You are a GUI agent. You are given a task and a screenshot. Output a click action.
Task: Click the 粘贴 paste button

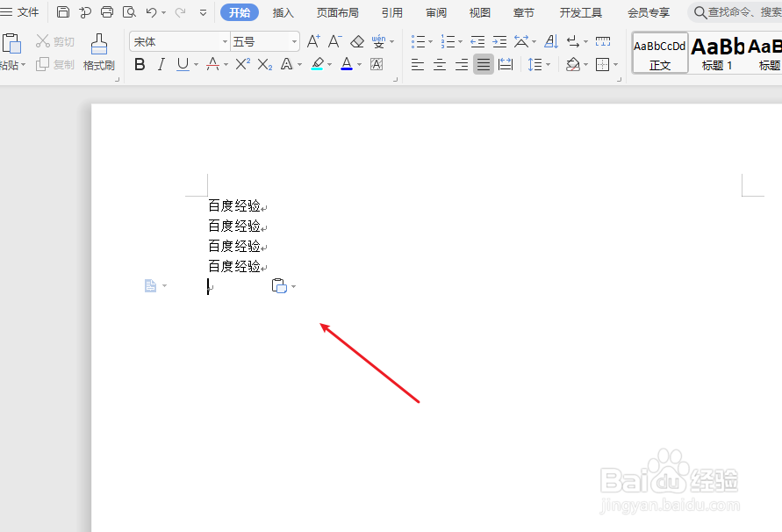click(12, 52)
